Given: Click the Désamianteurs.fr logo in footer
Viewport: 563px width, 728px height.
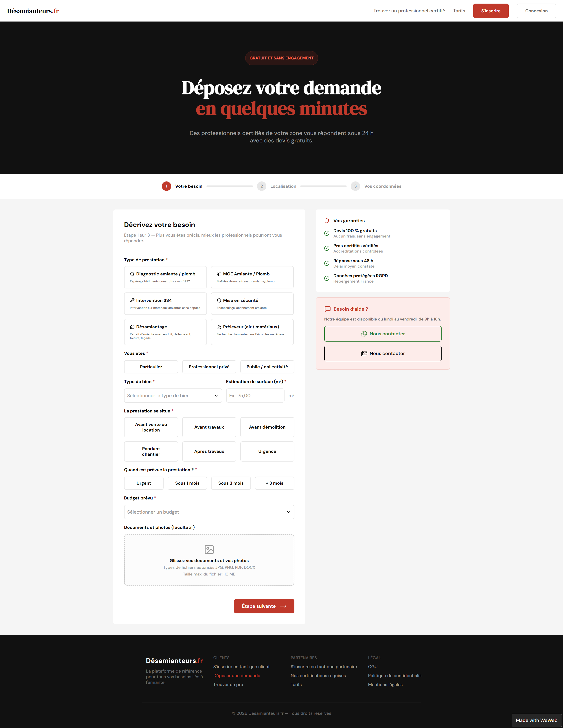Looking at the screenshot, I should [174, 661].
